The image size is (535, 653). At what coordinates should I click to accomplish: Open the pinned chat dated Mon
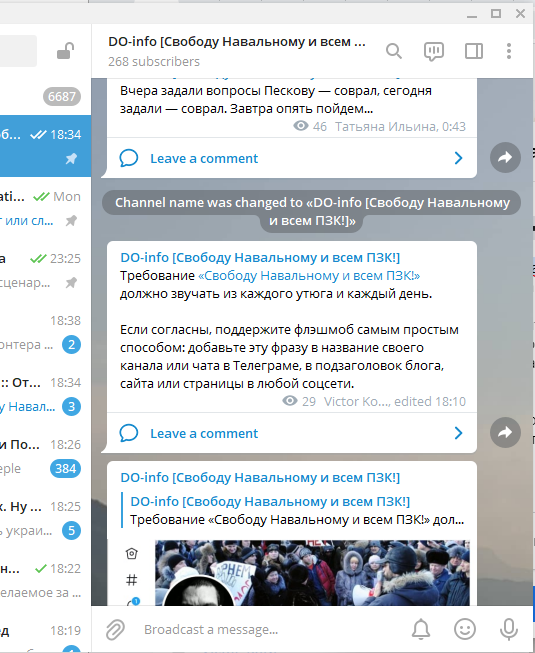tap(45, 208)
